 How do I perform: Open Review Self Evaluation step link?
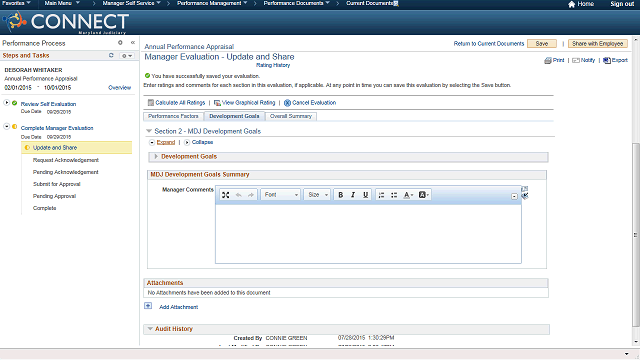coord(48,104)
